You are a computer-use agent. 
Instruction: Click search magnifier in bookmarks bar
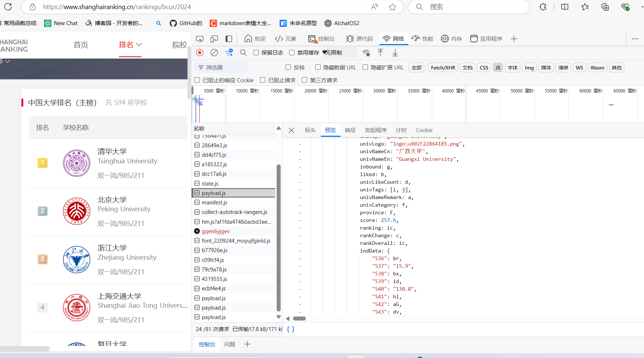point(159,23)
